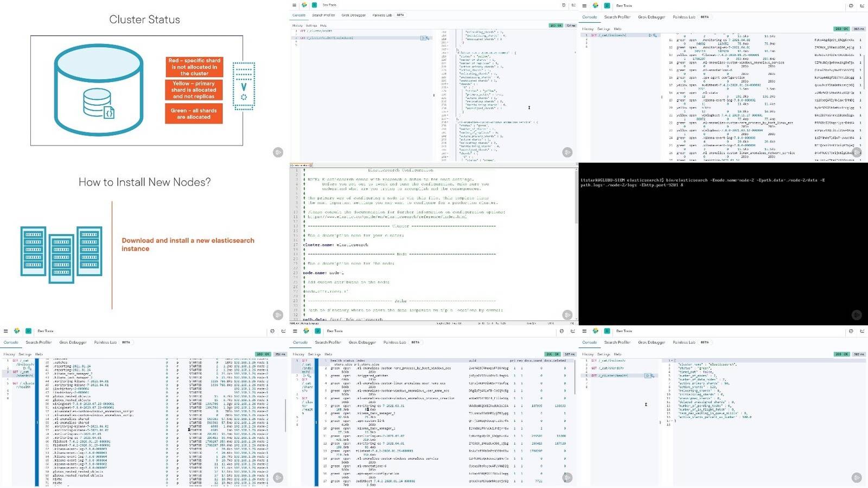Open help menu icon in top-middle Dev Tools window
The height and width of the screenshot is (488, 868).
564,5
